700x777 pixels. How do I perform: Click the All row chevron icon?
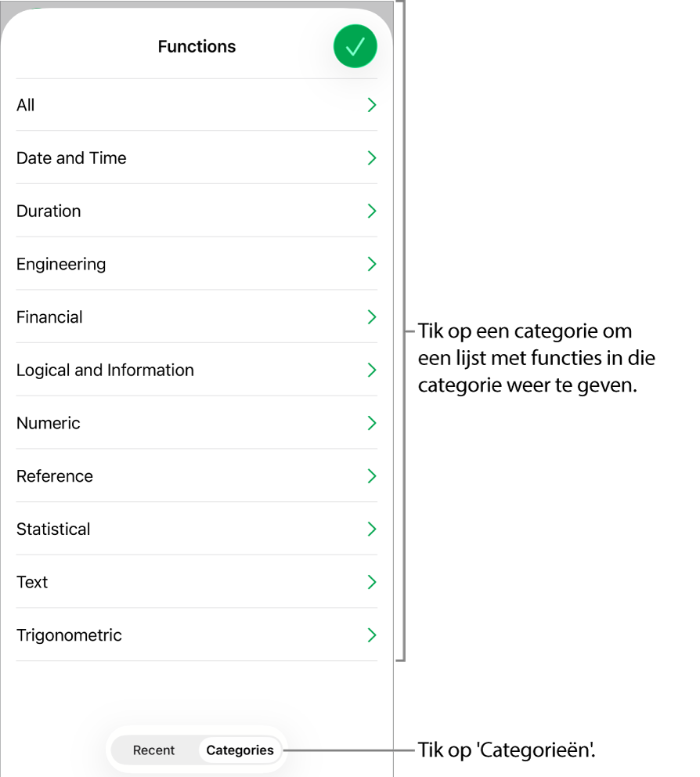point(372,105)
